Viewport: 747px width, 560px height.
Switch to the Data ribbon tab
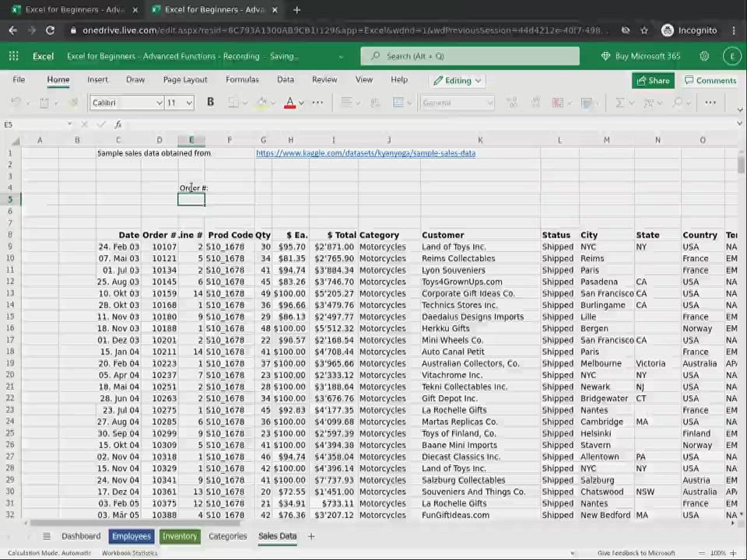tap(286, 79)
